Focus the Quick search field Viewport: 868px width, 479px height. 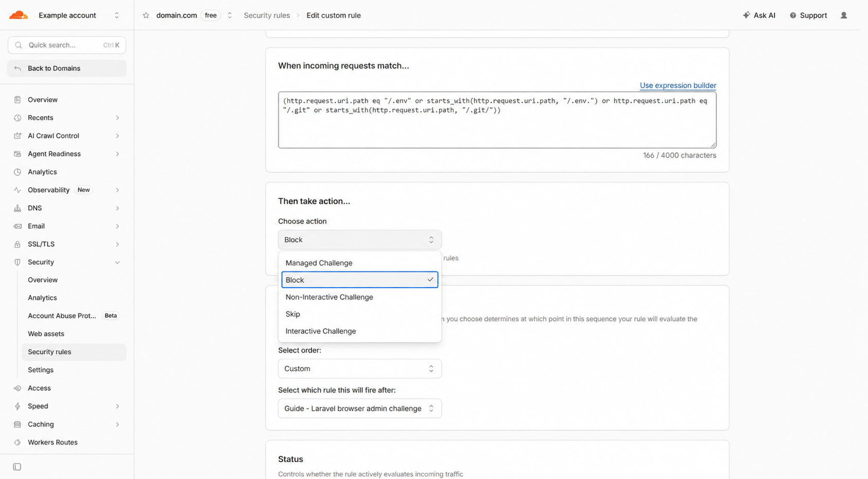(x=67, y=45)
